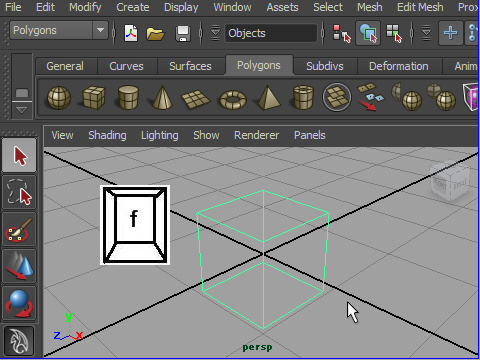Click the shelf tab switcher icon
Screen dimensions: 480x360
coord(22,93)
